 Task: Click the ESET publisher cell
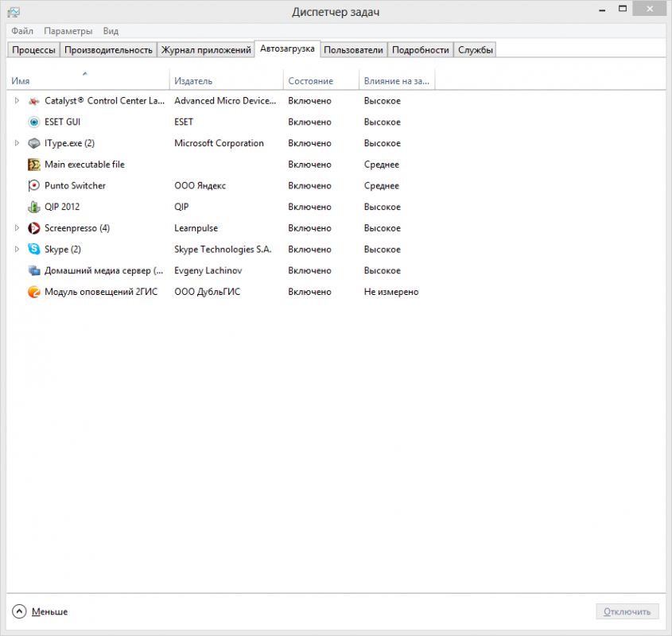[184, 122]
